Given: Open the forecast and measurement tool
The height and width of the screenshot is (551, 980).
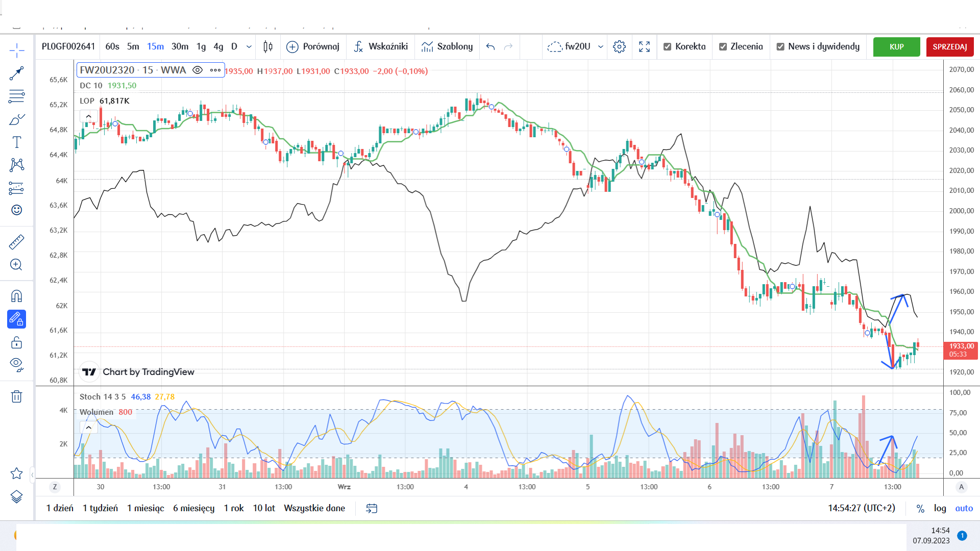Looking at the screenshot, I should (x=16, y=188).
